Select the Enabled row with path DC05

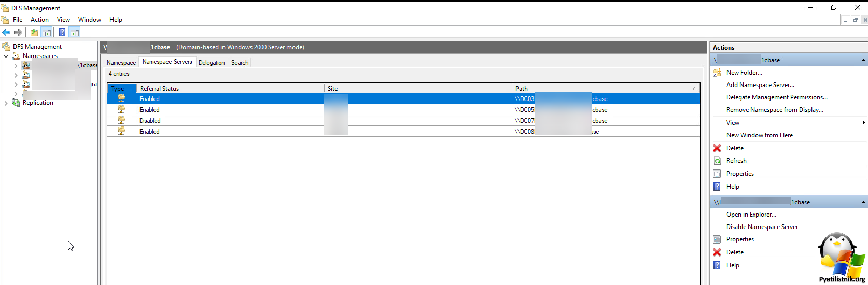coord(403,109)
